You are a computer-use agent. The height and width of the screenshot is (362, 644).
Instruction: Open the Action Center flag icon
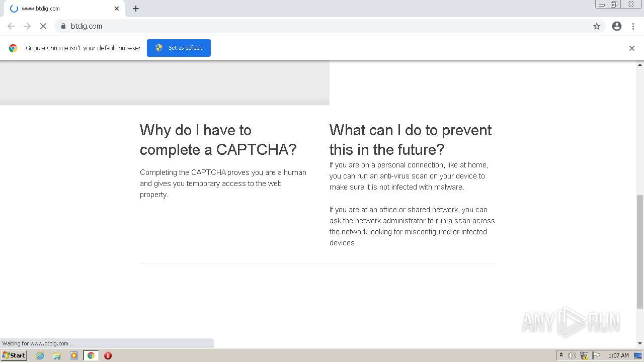(596, 355)
